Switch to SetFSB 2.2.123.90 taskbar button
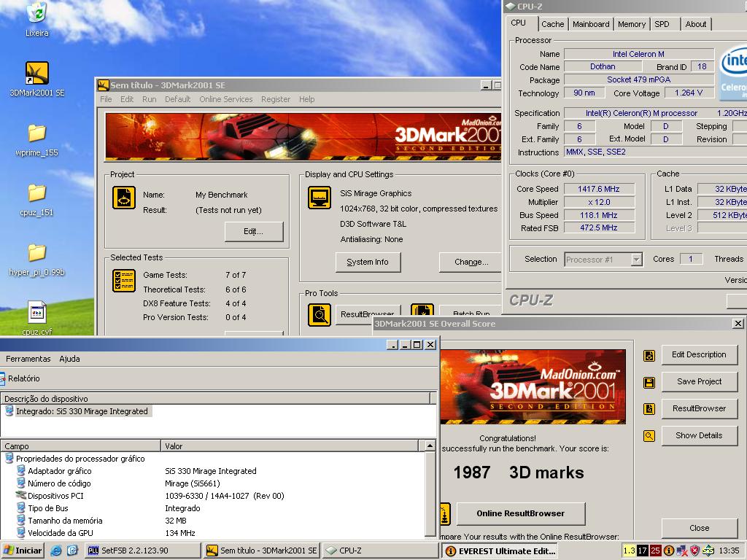 click(x=143, y=551)
